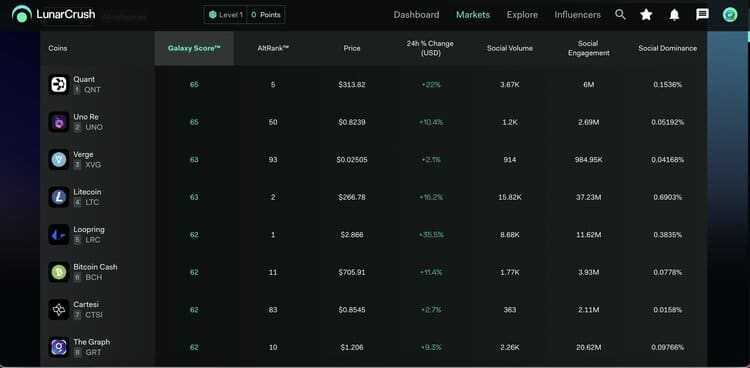Open the user profile avatar
750x368 pixels.
[730, 14]
